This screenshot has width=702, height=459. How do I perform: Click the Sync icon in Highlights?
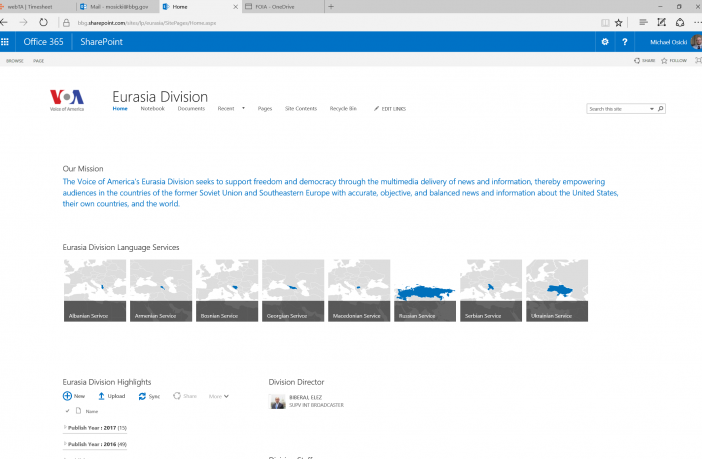point(142,396)
